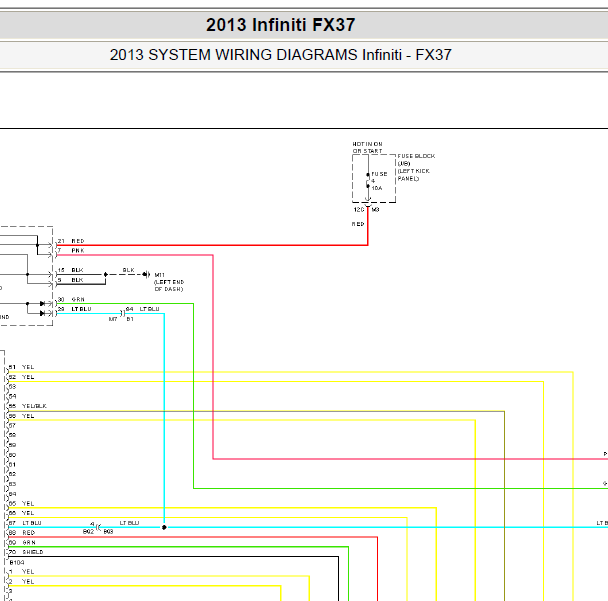608x601 pixels.
Task: Click pin "68 RED" wire label
Action: coord(22,533)
